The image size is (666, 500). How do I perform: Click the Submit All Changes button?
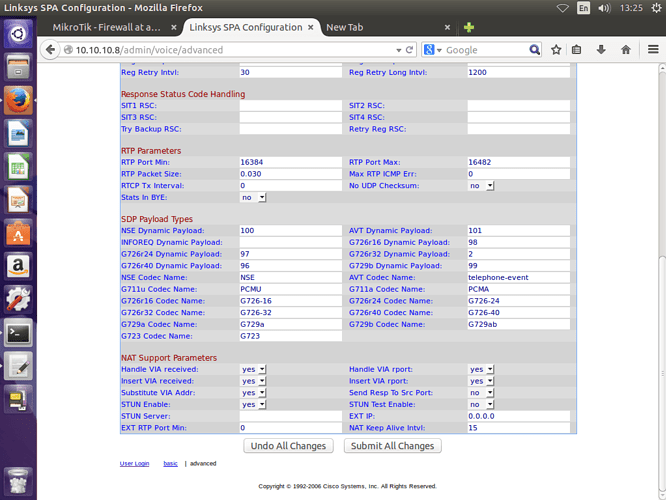(x=392, y=446)
